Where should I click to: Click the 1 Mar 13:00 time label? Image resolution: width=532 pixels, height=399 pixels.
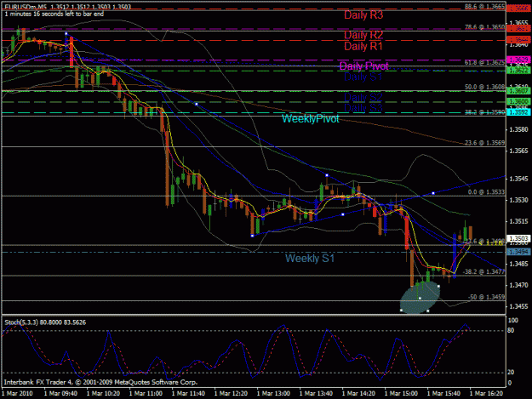coord(273,394)
